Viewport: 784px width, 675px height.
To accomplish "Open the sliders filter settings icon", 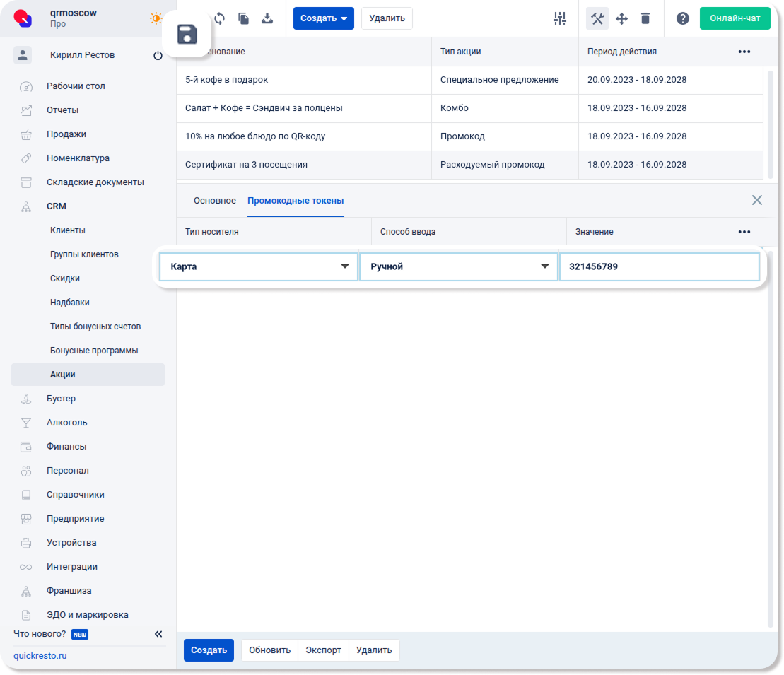I will (x=560, y=18).
